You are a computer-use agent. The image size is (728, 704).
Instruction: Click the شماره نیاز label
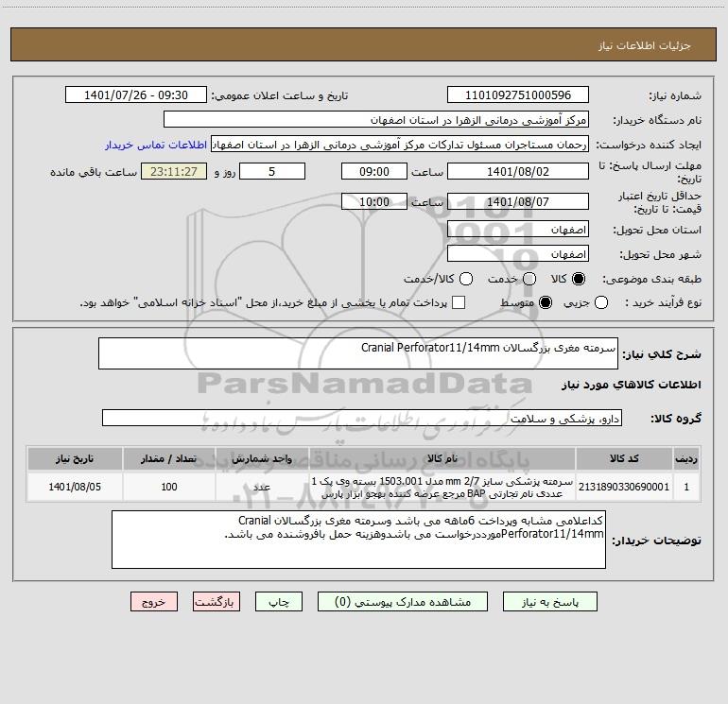click(x=675, y=96)
